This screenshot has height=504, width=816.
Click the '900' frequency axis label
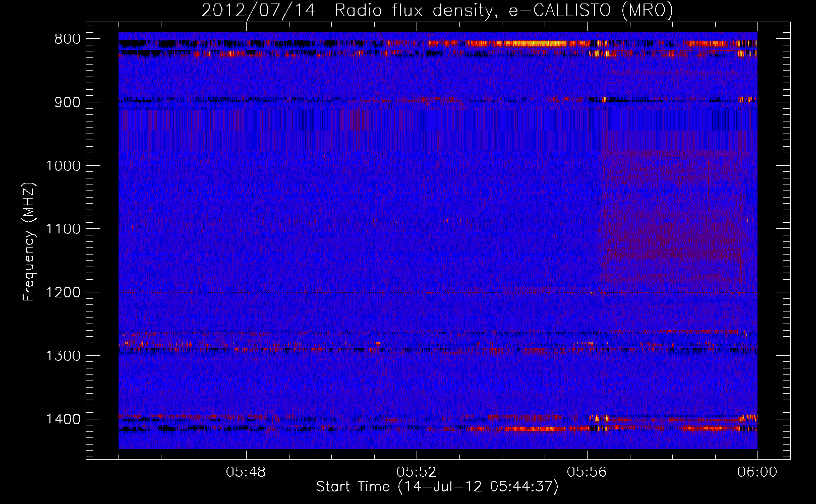click(68, 102)
